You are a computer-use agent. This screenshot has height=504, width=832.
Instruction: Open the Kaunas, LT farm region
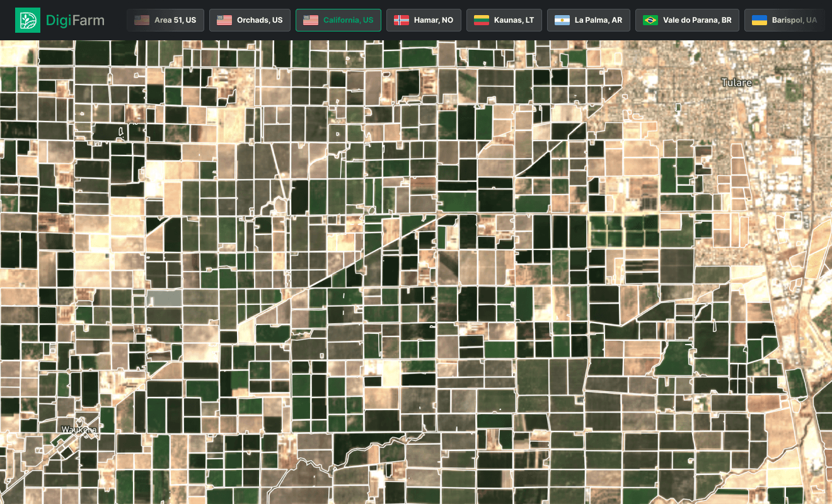coord(504,20)
